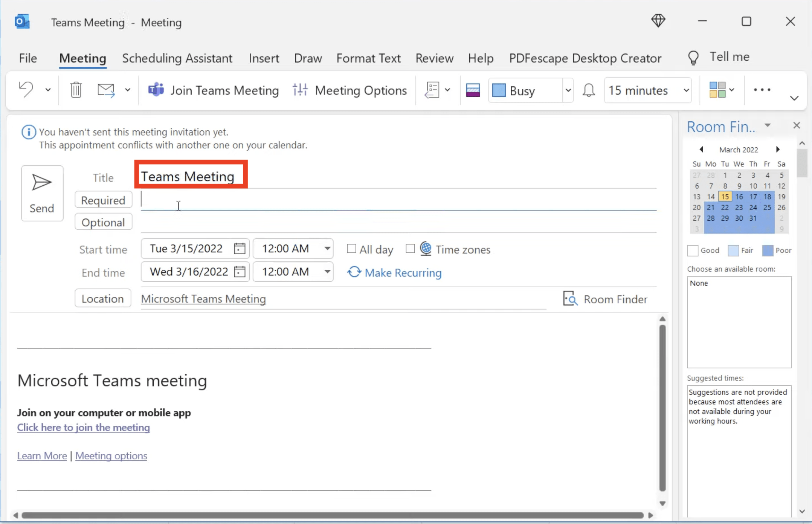Click Make Recurring
Viewport: 812px width, 524px height.
point(394,272)
